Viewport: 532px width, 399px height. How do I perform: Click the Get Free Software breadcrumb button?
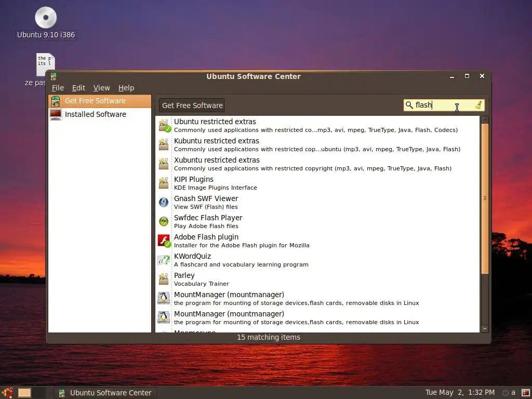(x=192, y=105)
